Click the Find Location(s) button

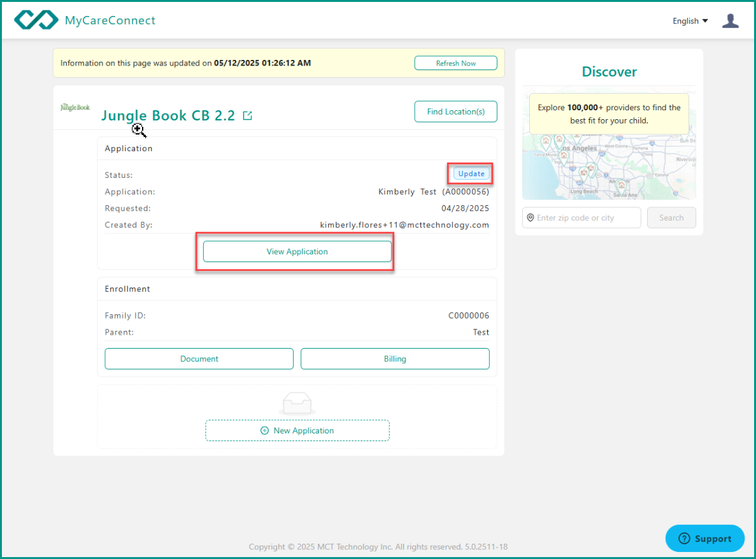click(455, 112)
